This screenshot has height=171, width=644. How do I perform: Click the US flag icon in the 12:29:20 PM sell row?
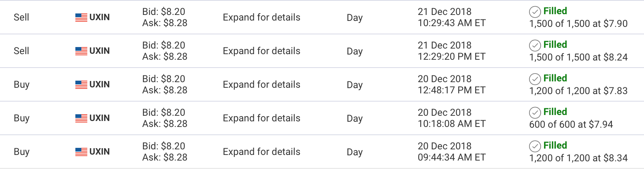click(x=81, y=51)
